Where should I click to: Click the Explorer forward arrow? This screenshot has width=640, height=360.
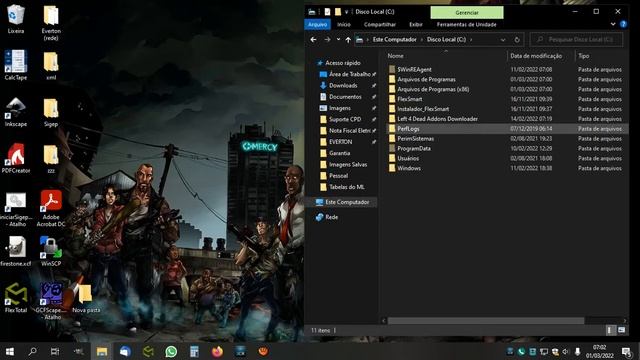(x=327, y=40)
